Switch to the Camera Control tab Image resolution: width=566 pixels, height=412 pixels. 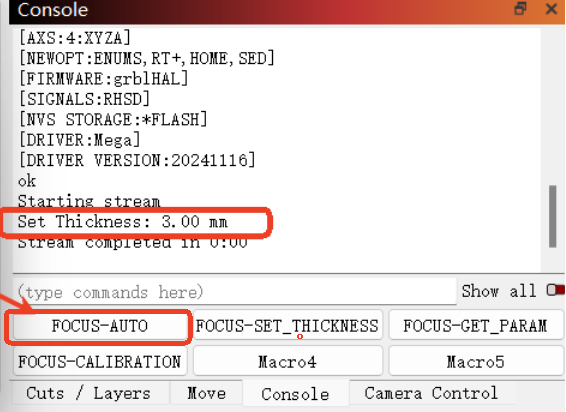[x=431, y=393]
